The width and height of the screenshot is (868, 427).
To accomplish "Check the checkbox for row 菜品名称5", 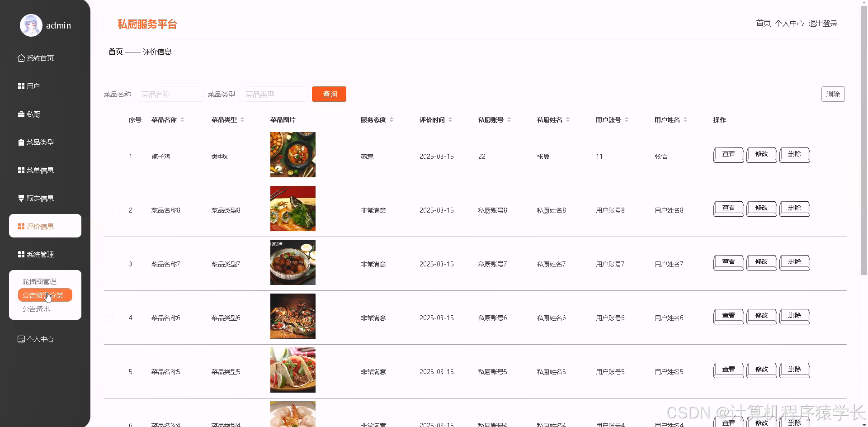I will point(109,372).
